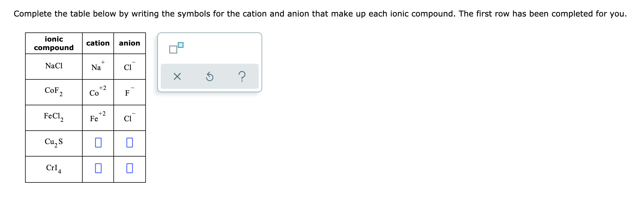Screen dimensions: 644x222
Task: Click the large base-character square icon
Action: [173, 49]
